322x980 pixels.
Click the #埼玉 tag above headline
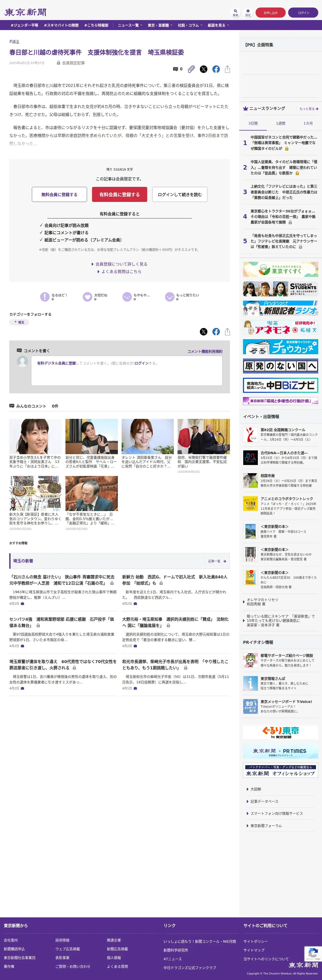(x=14, y=42)
